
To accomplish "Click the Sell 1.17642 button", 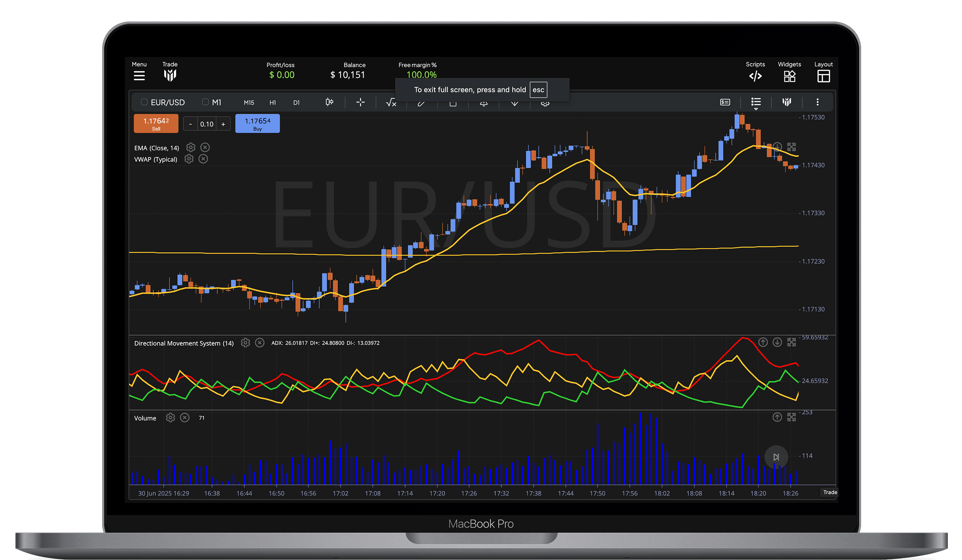I will click(x=156, y=123).
